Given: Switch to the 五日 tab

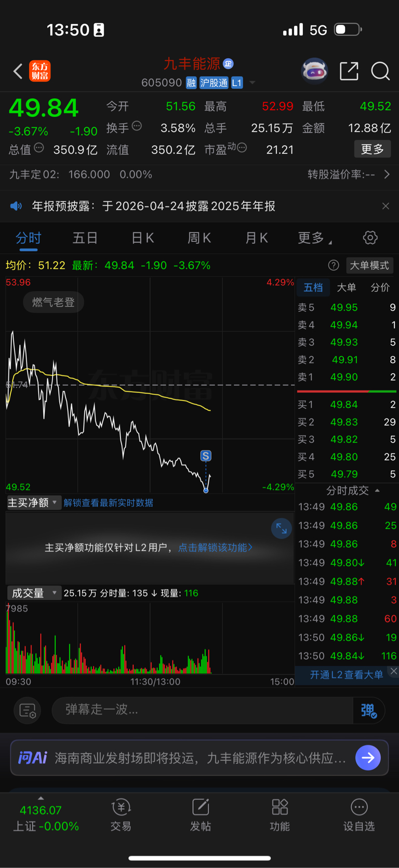Looking at the screenshot, I should 85,238.
